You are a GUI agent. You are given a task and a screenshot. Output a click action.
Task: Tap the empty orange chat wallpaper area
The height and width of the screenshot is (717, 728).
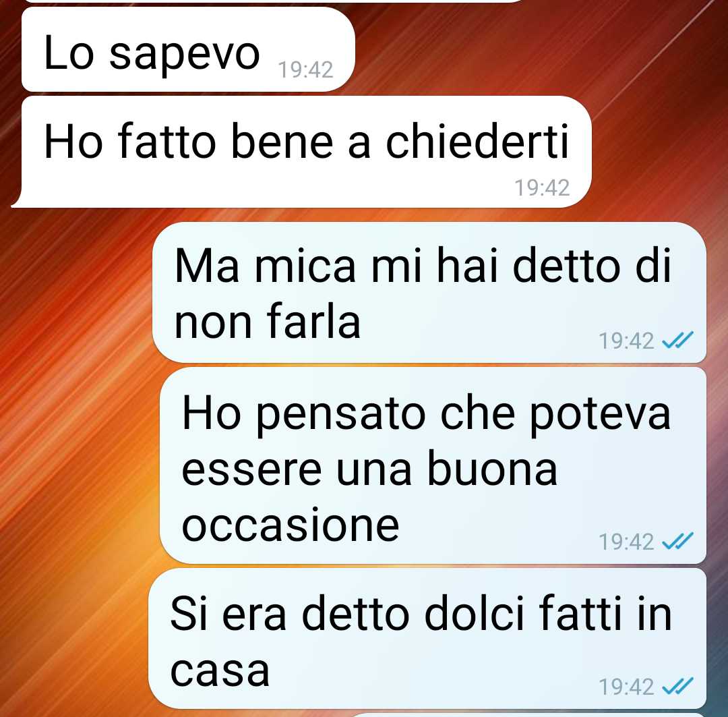(x=74, y=418)
